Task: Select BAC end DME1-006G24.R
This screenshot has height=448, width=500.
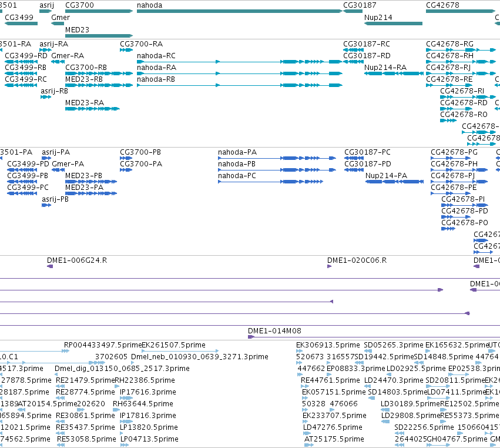Action: click(x=50, y=266)
